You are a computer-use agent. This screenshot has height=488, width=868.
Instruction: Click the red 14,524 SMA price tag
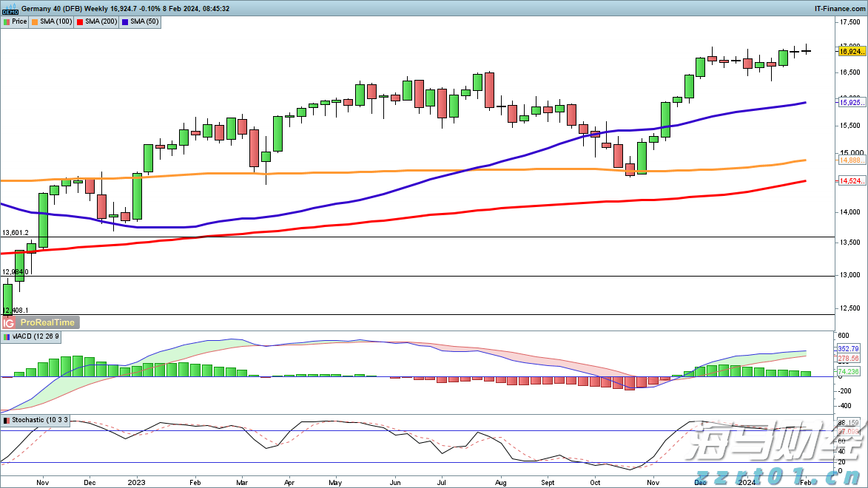pos(850,181)
